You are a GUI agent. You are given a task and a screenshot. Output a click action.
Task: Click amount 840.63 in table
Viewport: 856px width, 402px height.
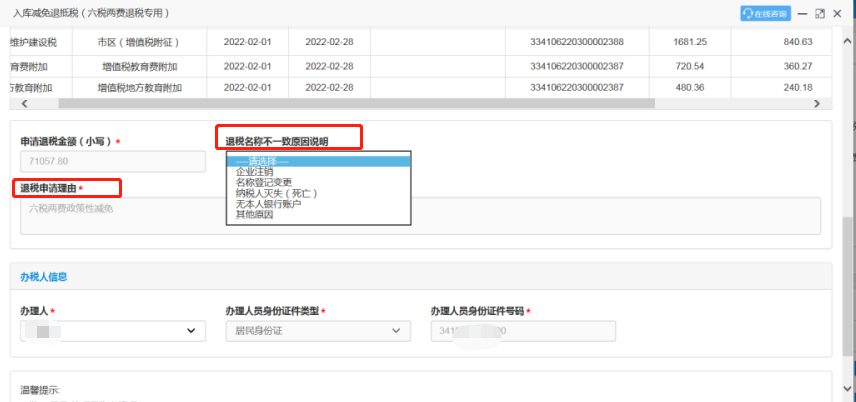click(x=798, y=42)
